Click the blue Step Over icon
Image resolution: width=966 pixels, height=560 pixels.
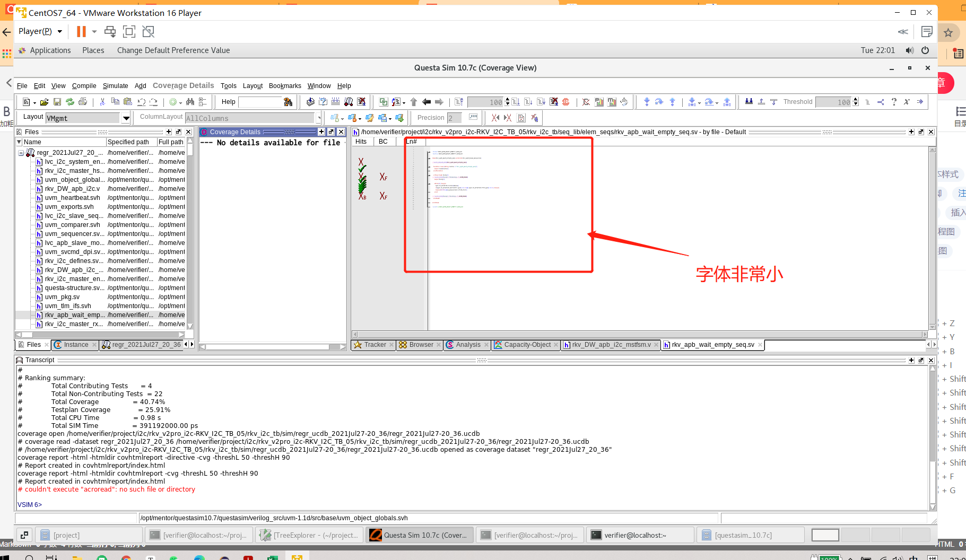pyautogui.click(x=659, y=102)
